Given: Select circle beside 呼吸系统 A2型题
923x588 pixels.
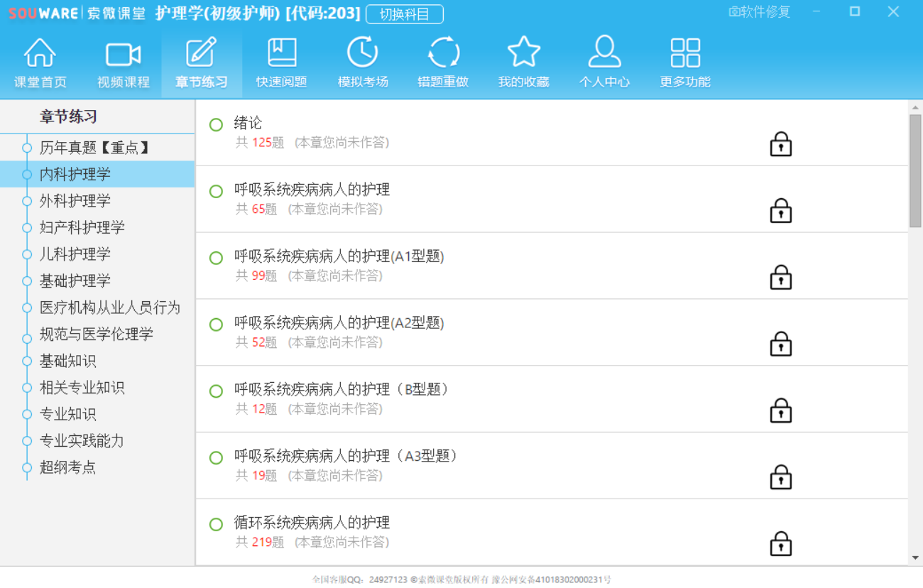Looking at the screenshot, I should 217,325.
